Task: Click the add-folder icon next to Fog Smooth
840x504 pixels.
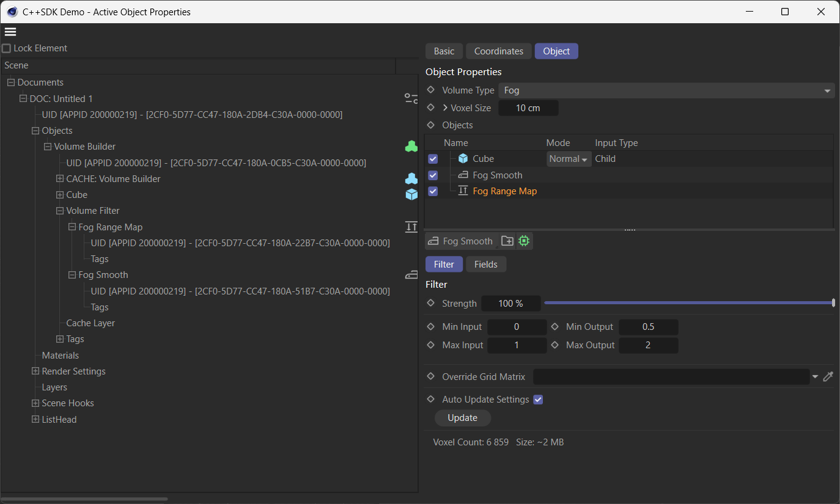Action: pyautogui.click(x=507, y=241)
